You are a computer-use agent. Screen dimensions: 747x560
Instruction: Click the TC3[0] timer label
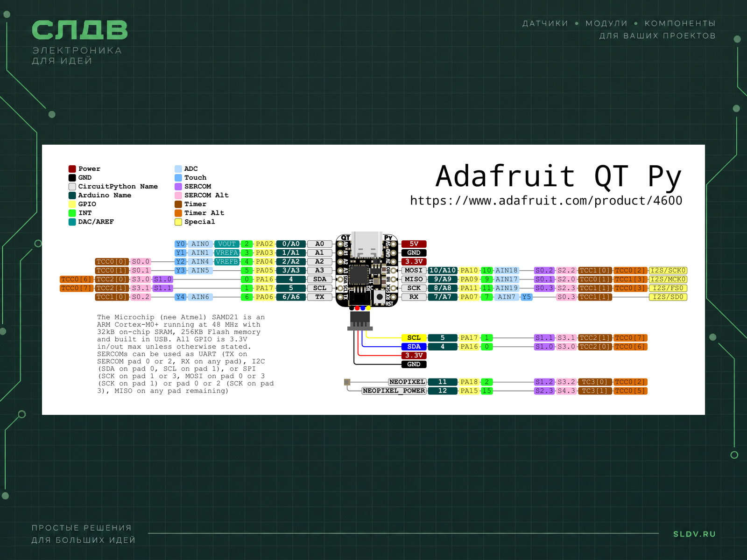[595, 382]
